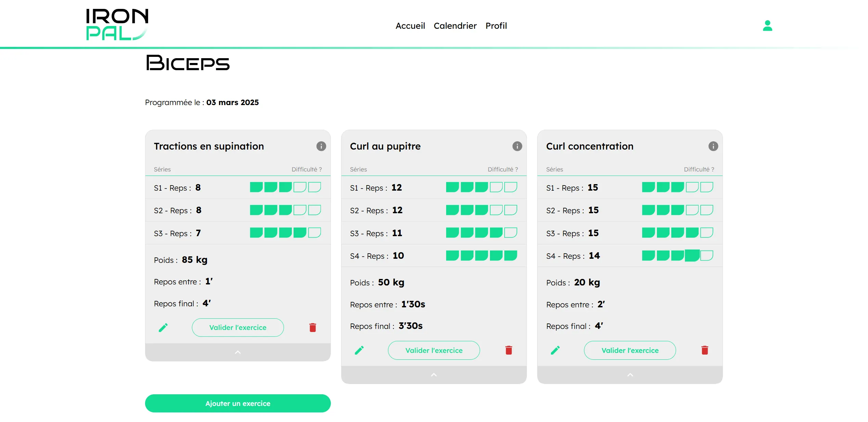Set Tractions S1 difficulty to five
Viewport: 868px width, 422px height.
coord(314,187)
